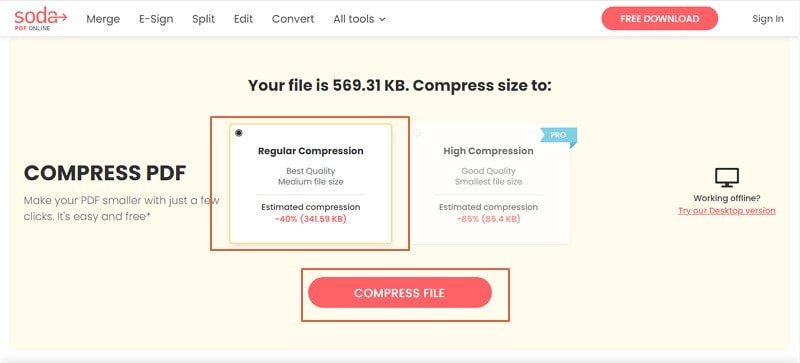Choose the High Compression card title
Image resolution: width=800 pixels, height=363 pixels.
pos(488,151)
